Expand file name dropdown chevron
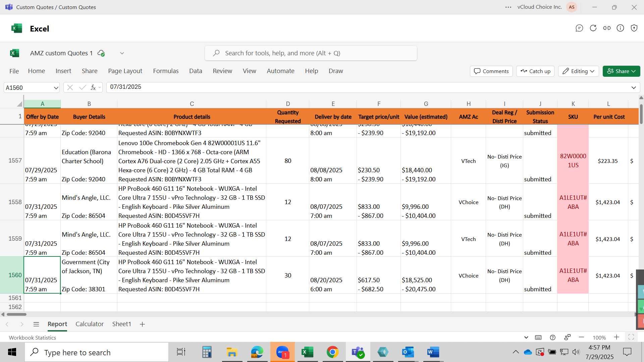 coord(122,53)
